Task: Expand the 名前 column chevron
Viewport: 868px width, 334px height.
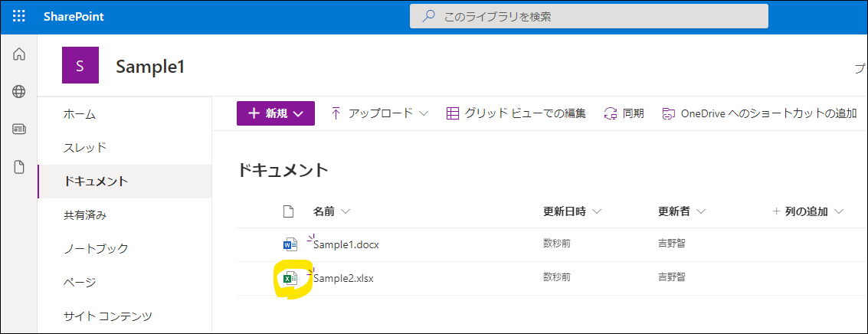Action: [x=346, y=211]
